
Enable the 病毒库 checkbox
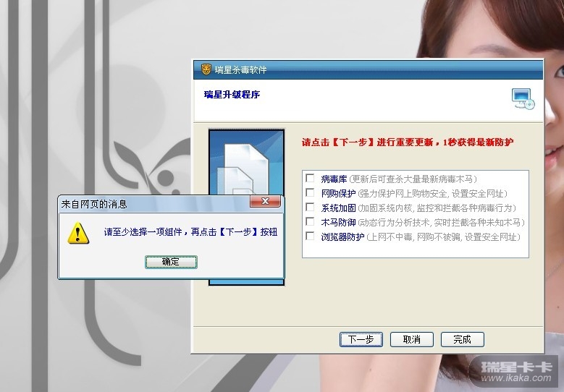point(310,178)
